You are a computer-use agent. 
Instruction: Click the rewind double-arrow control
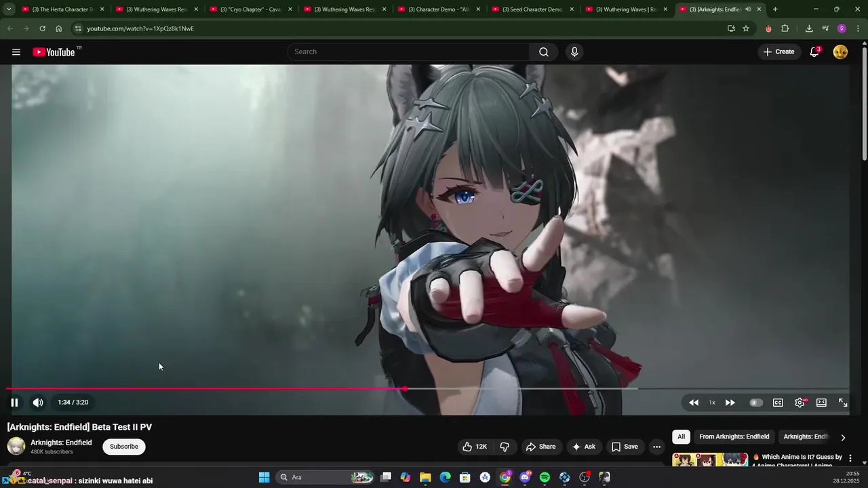click(694, 403)
